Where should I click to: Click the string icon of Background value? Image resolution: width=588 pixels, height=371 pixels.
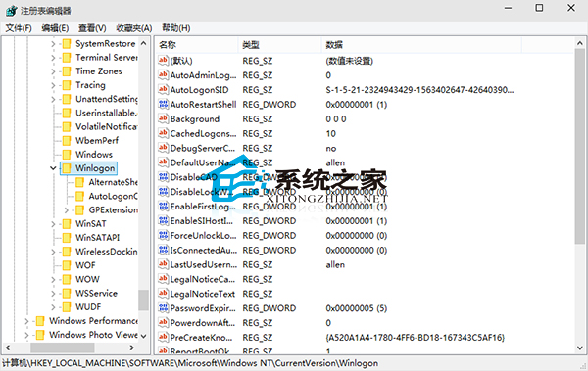click(163, 119)
